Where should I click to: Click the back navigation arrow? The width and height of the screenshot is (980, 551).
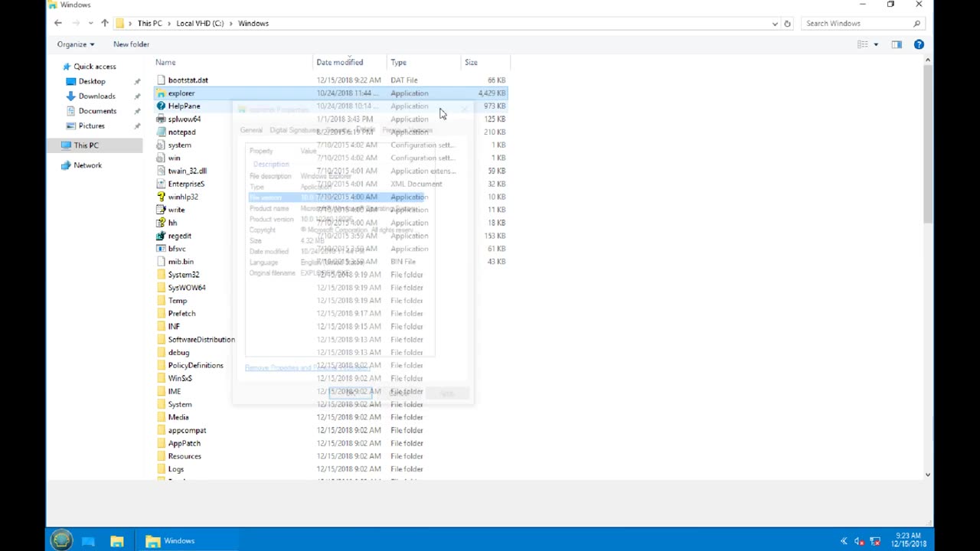(57, 23)
